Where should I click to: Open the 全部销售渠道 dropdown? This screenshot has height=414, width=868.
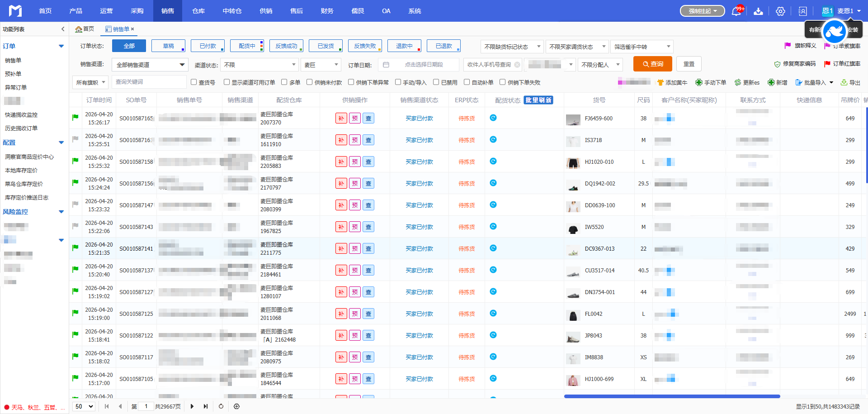click(150, 65)
